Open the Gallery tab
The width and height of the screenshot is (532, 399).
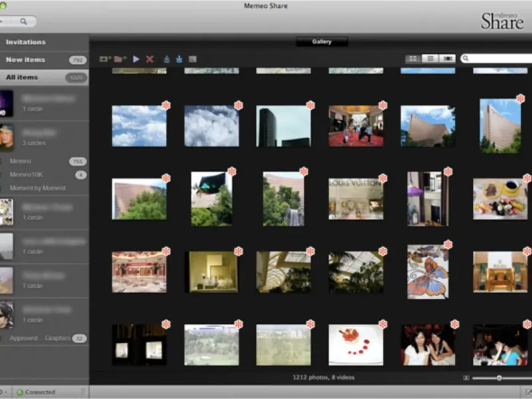322,42
